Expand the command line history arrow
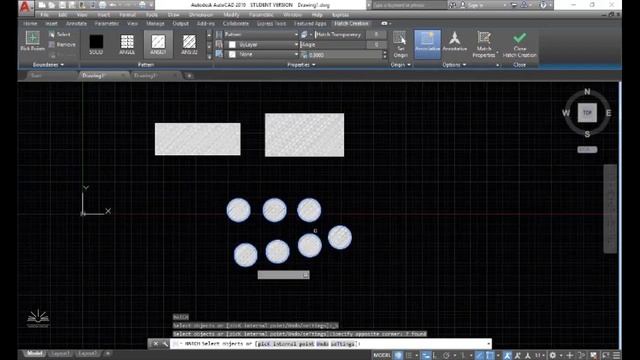 click(488, 344)
